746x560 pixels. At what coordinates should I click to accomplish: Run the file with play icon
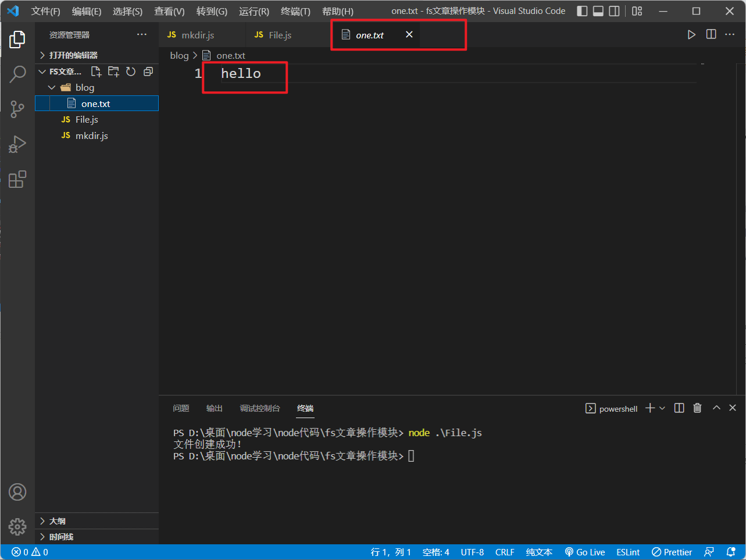tap(691, 35)
